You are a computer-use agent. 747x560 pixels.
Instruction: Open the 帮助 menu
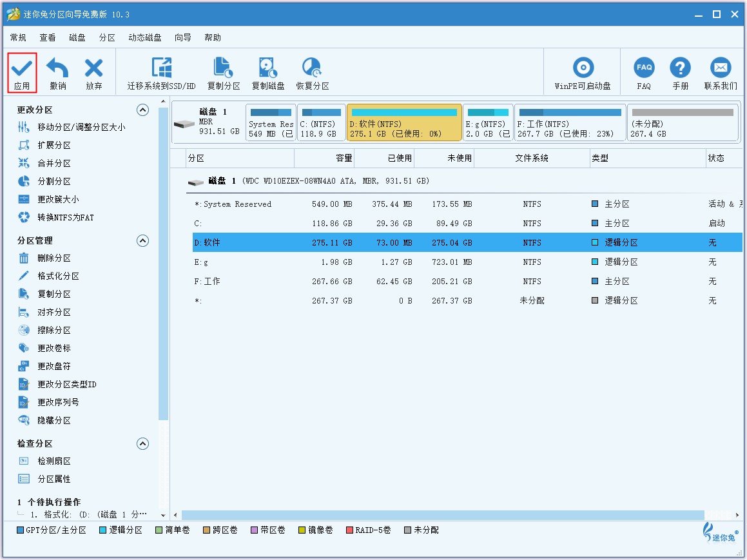tap(213, 37)
